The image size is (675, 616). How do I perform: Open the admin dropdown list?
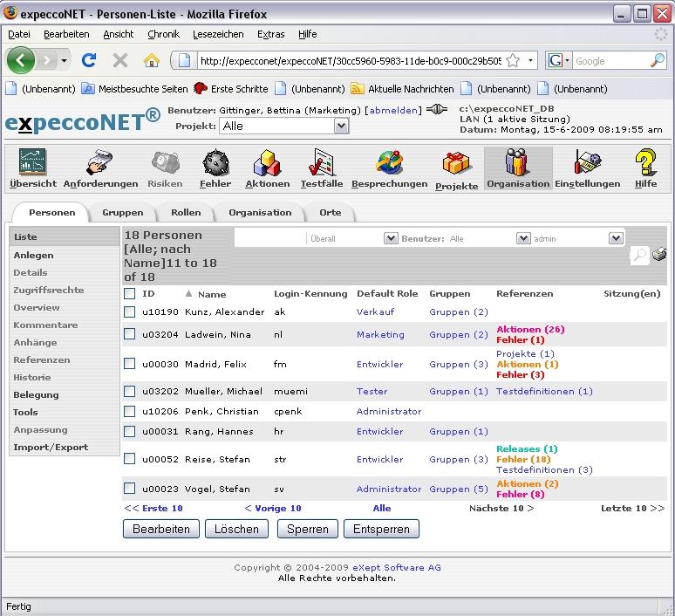tap(616, 238)
